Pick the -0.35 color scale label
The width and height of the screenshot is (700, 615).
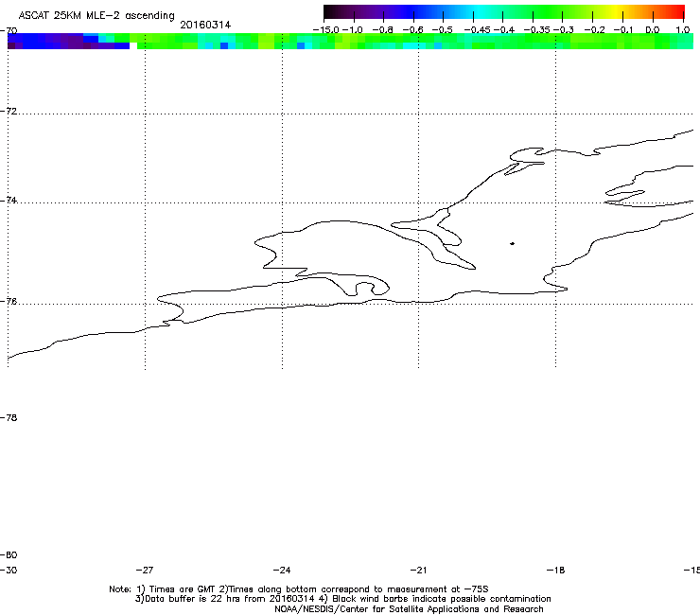coord(536,30)
